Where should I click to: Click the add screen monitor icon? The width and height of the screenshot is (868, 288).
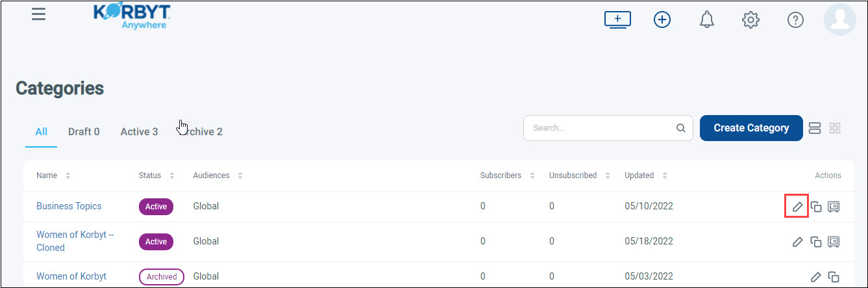click(617, 20)
